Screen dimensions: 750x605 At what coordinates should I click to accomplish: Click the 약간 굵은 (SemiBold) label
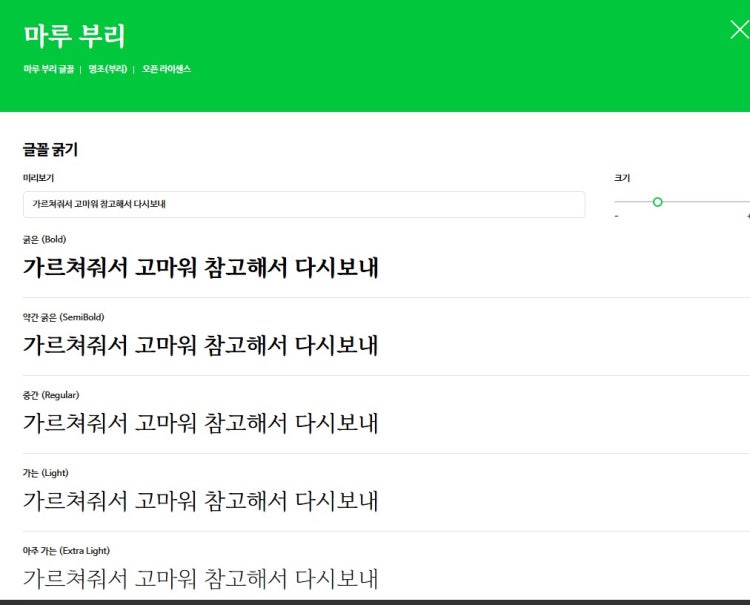click(x=64, y=317)
